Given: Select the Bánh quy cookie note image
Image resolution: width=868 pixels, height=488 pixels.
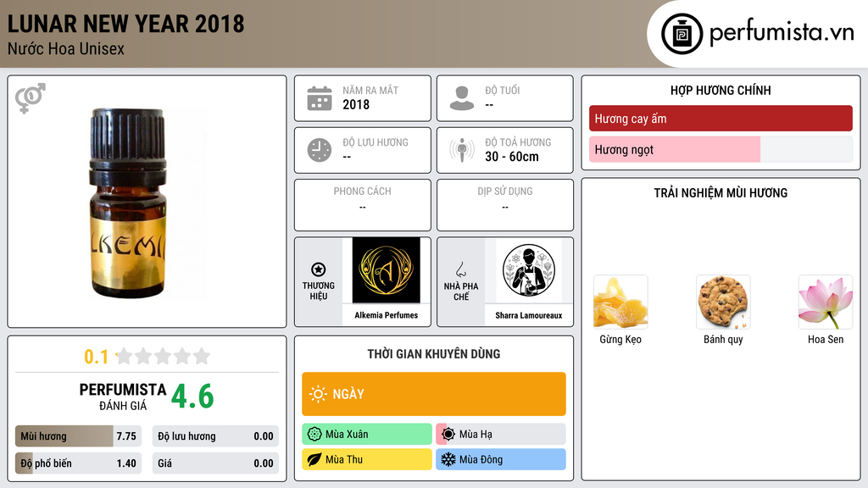Looking at the screenshot, I should (723, 302).
